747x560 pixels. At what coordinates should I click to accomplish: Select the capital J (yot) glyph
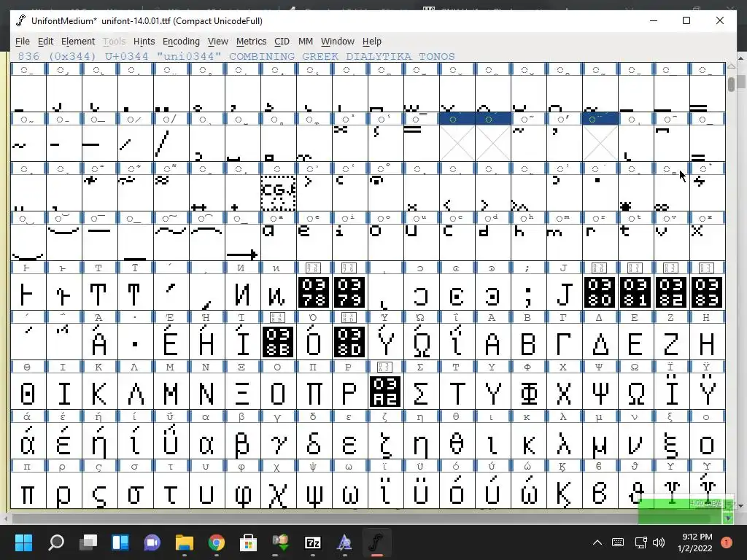click(564, 292)
